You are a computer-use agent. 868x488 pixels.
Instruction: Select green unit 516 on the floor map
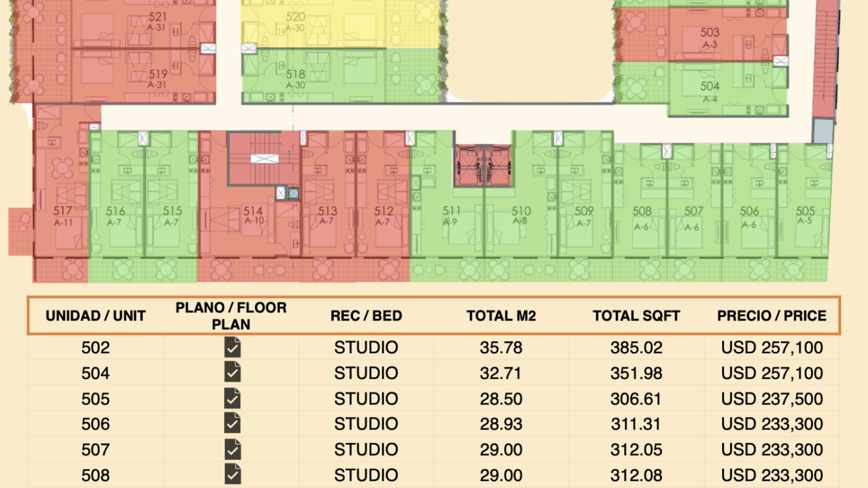click(x=116, y=205)
